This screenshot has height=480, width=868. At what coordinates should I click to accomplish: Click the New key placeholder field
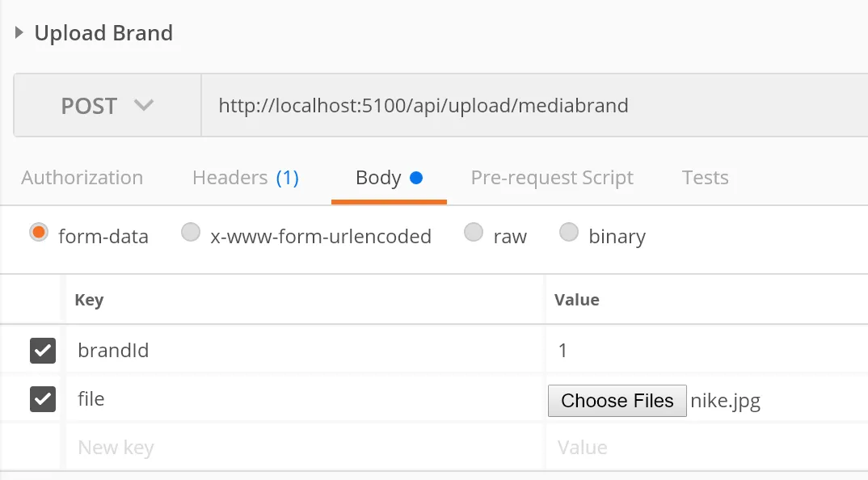(x=304, y=448)
